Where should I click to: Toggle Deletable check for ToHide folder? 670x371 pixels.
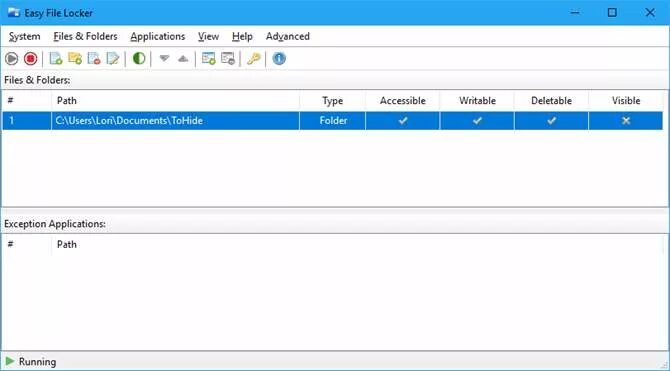click(551, 121)
